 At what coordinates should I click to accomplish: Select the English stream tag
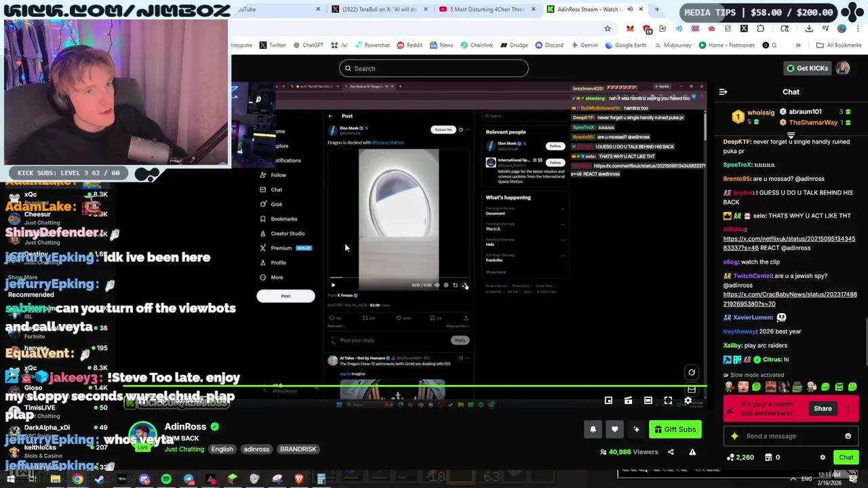[x=222, y=449]
